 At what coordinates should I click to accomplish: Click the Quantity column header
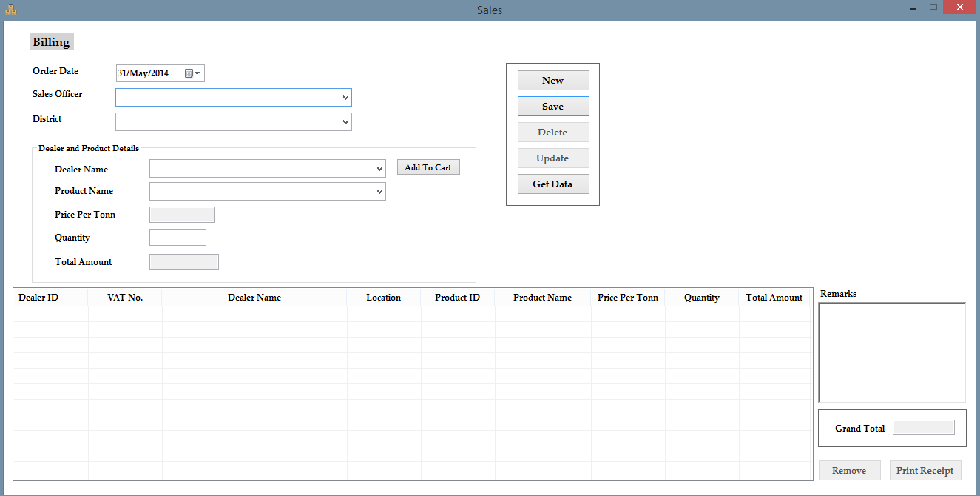click(702, 298)
